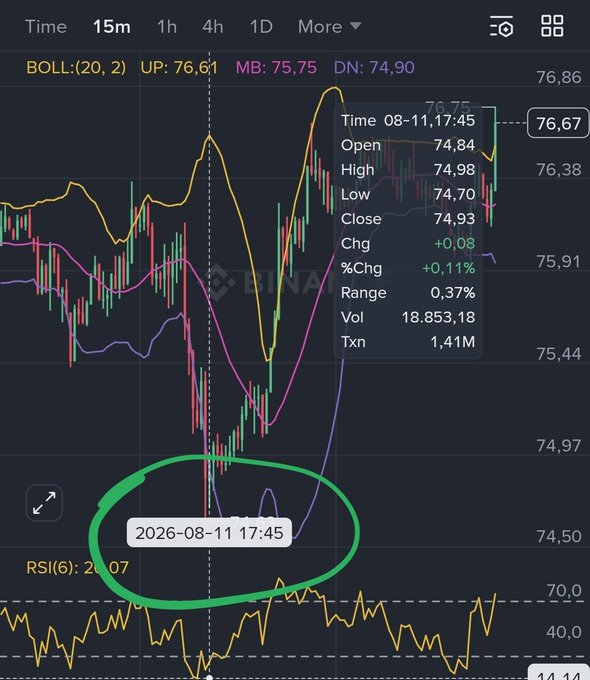Click the 75,44 price axis label

coord(558,354)
